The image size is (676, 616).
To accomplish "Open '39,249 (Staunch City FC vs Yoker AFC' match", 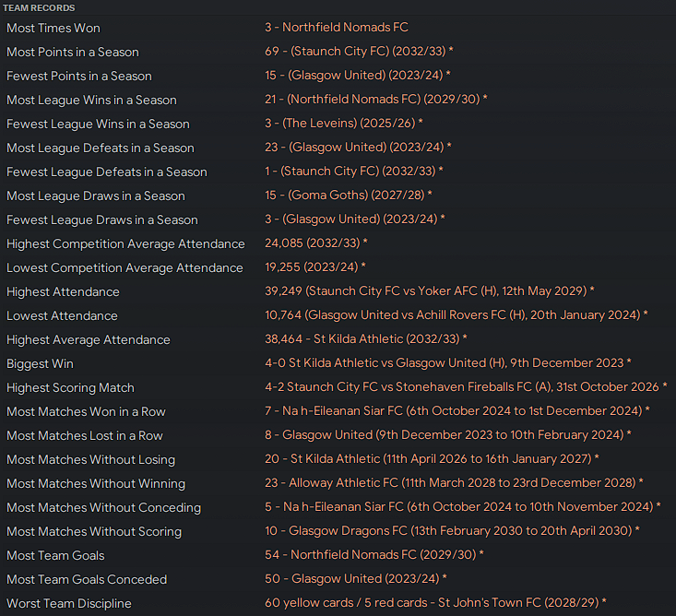I will [x=430, y=291].
